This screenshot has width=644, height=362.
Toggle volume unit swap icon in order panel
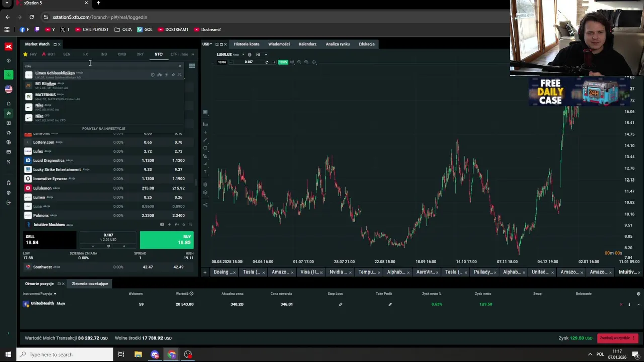[x=108, y=246]
